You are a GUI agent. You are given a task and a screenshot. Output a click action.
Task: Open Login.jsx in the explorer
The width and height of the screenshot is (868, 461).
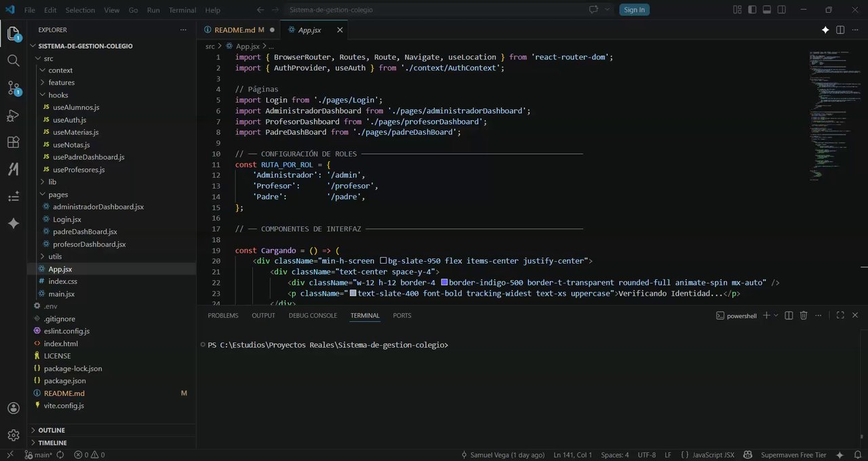[66, 219]
